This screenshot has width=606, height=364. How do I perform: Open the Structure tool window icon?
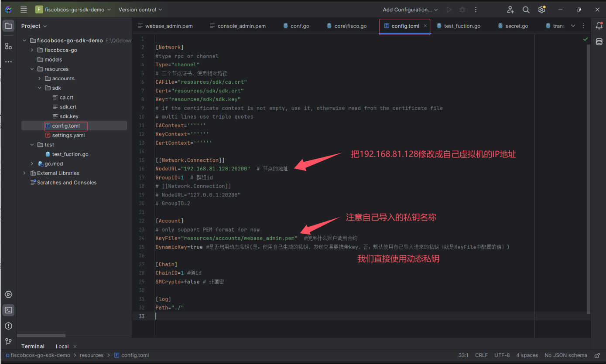pyautogui.click(x=8, y=46)
